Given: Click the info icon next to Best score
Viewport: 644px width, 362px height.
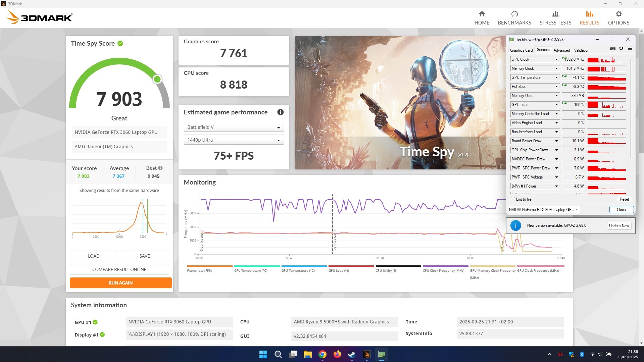Looking at the screenshot, I should pyautogui.click(x=160, y=168).
